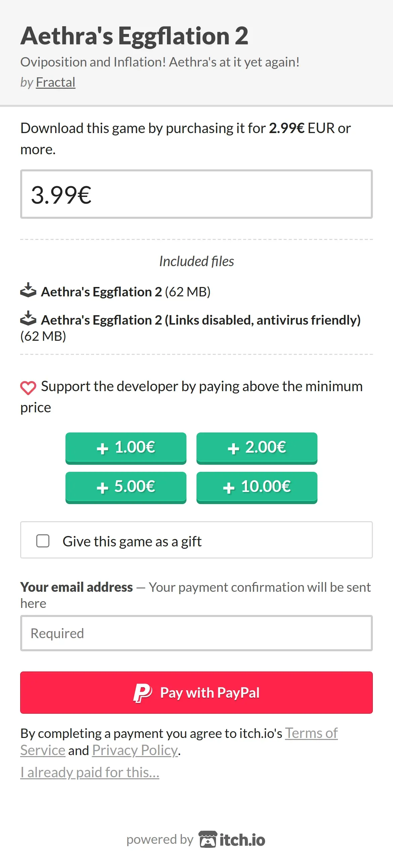Open the Fractal author link
This screenshot has height=868, width=393.
(x=55, y=82)
